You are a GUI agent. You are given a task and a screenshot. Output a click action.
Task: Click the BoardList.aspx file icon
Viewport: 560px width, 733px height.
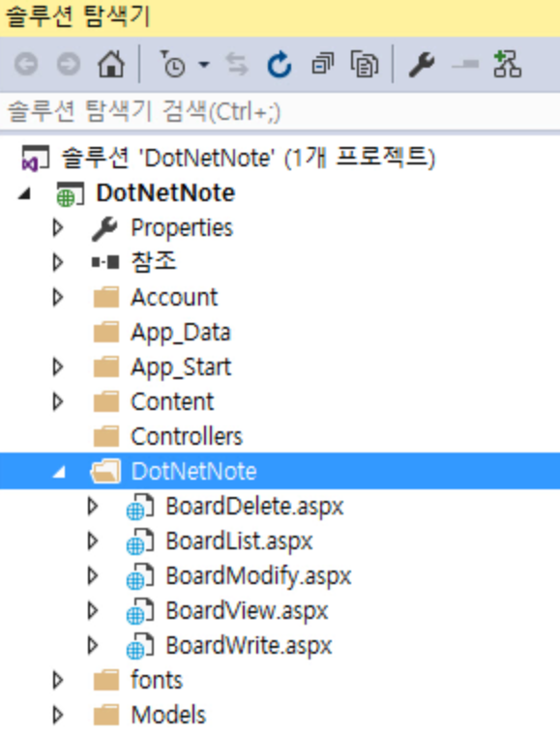click(x=139, y=542)
